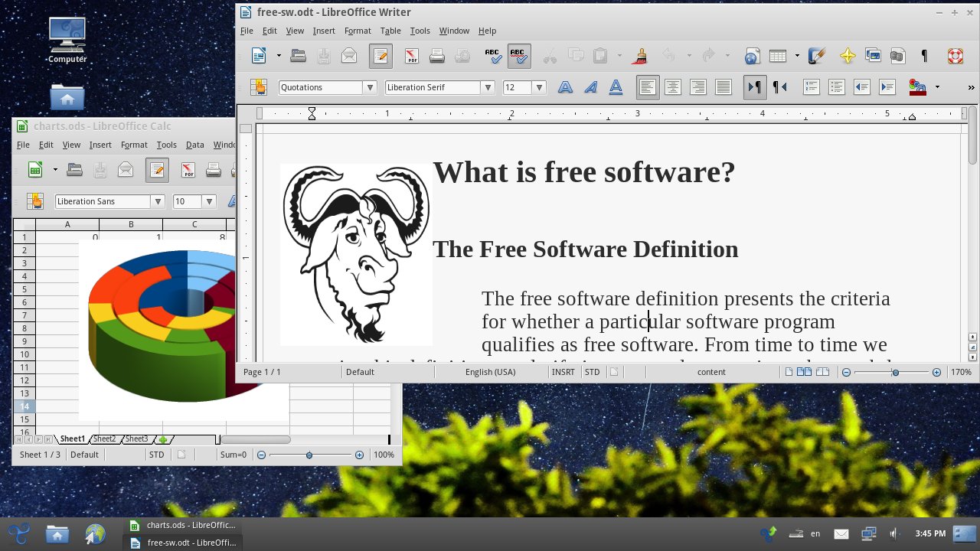This screenshot has height=551, width=980.
Task: Open the Format menu in Writer
Action: coord(358,31)
